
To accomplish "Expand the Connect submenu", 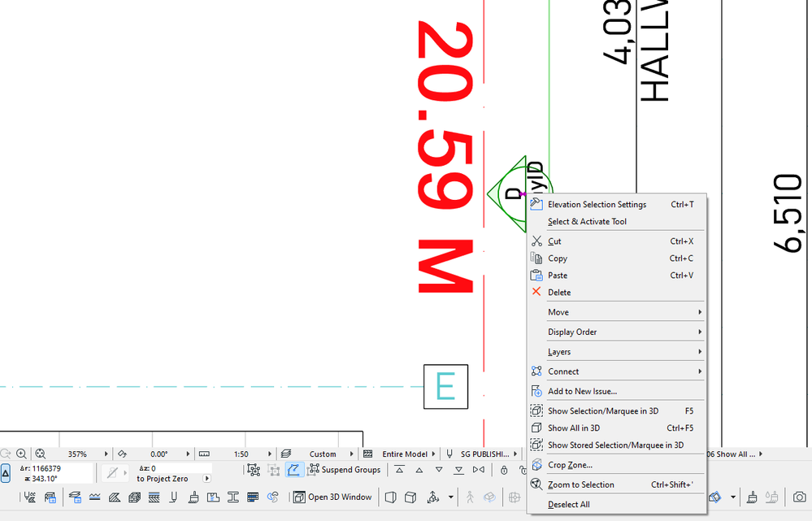I will (x=617, y=371).
